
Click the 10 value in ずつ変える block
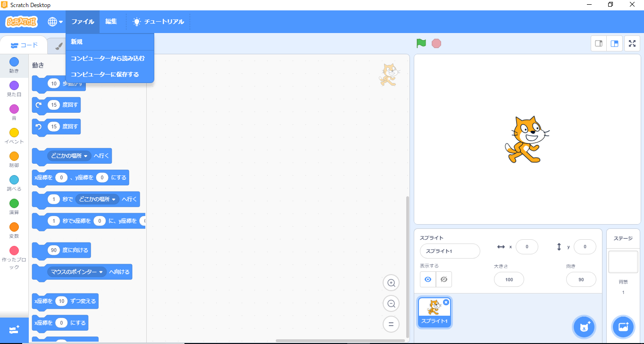coord(61,301)
